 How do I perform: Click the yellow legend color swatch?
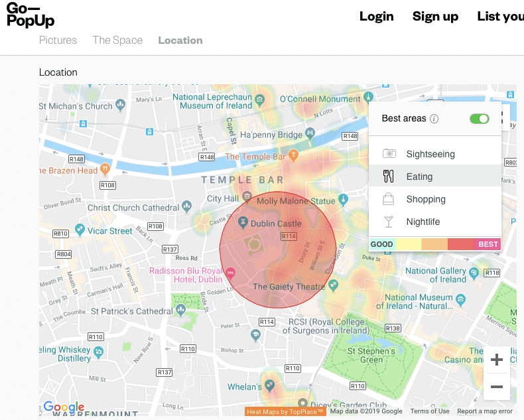pos(409,244)
